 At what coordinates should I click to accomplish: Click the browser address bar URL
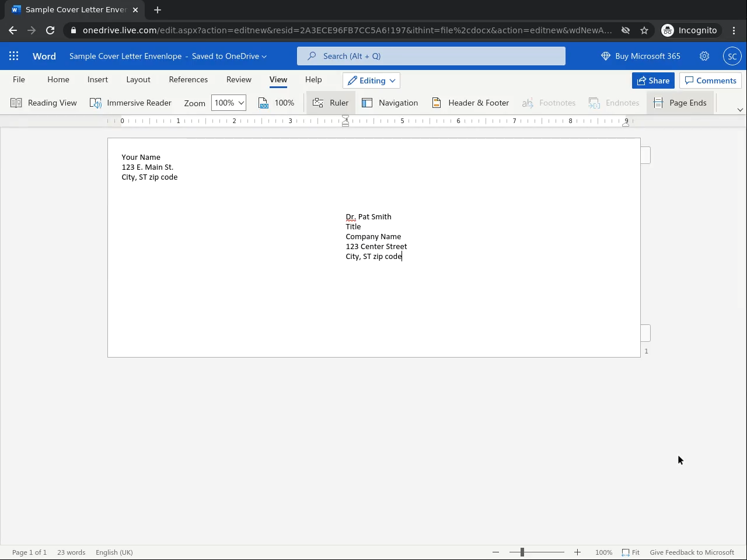347,30
